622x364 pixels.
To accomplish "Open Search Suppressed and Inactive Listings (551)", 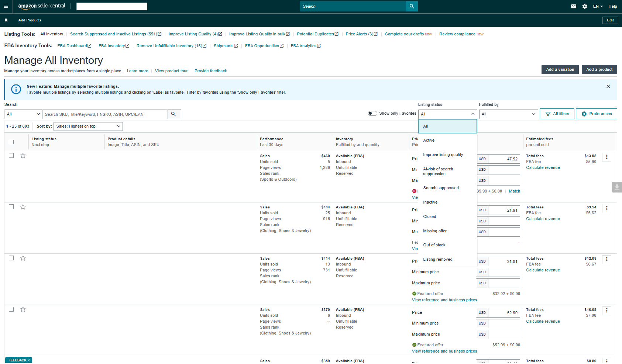I will click(x=116, y=34).
